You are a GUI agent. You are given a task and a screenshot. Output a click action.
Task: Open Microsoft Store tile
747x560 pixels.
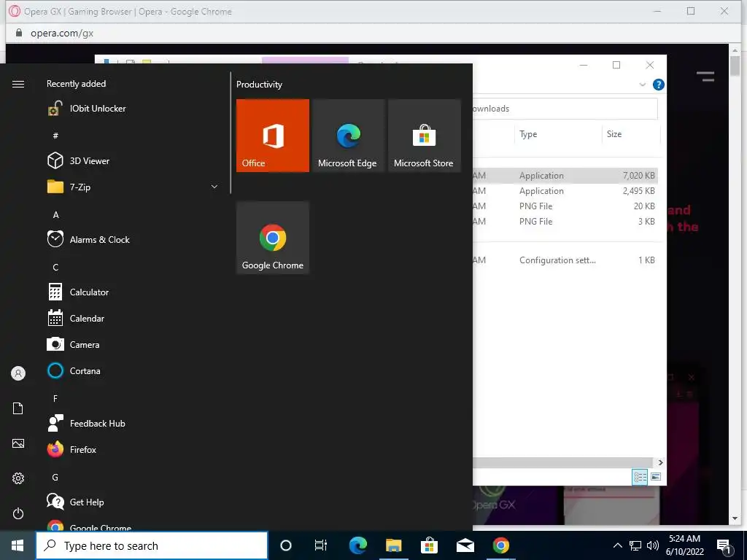pyautogui.click(x=424, y=135)
